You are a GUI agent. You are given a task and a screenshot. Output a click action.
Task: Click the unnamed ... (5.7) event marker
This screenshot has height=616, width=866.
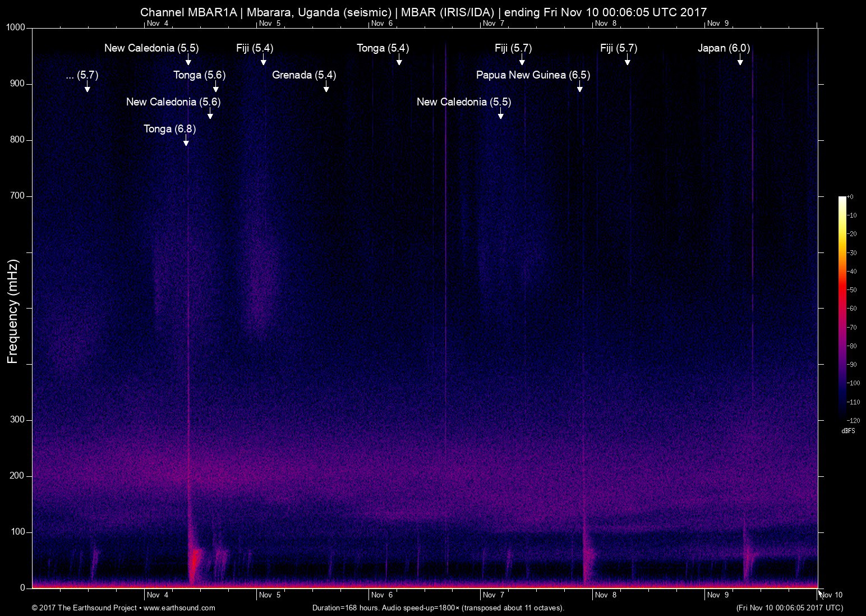click(87, 89)
